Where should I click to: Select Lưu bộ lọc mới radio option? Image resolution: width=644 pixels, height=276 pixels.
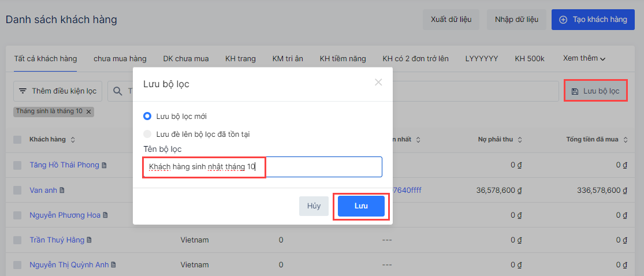[147, 116]
